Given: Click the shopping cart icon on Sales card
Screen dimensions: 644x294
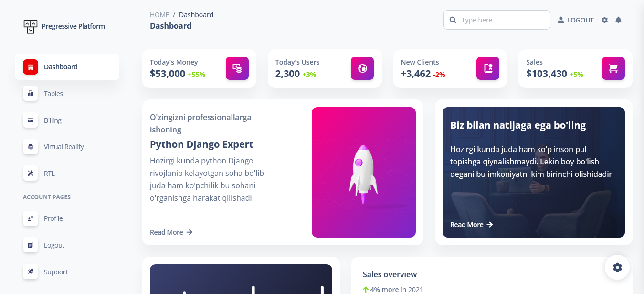Looking at the screenshot, I should pyautogui.click(x=613, y=68).
